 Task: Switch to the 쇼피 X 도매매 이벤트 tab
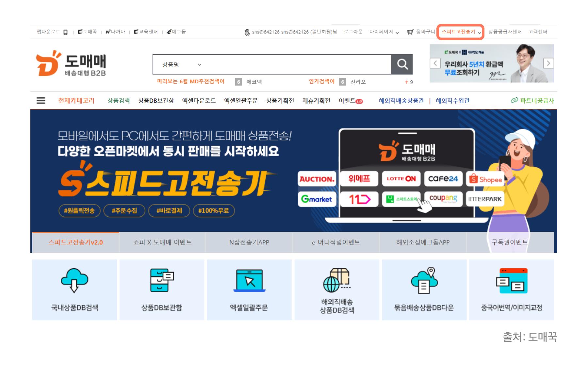[x=162, y=242]
